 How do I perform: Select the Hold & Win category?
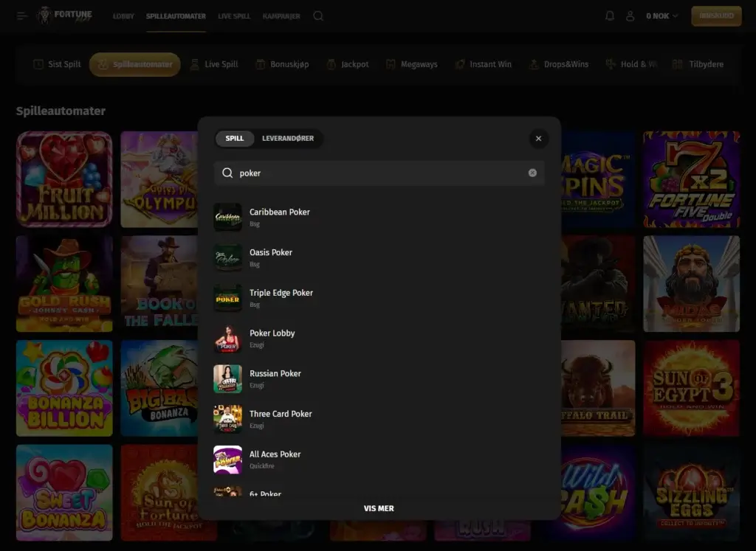[x=632, y=64]
